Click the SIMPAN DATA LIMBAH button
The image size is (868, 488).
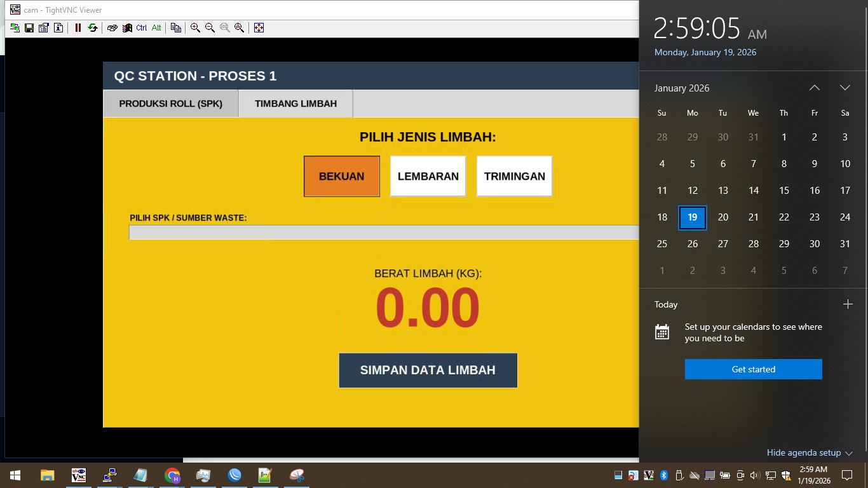tap(428, 370)
